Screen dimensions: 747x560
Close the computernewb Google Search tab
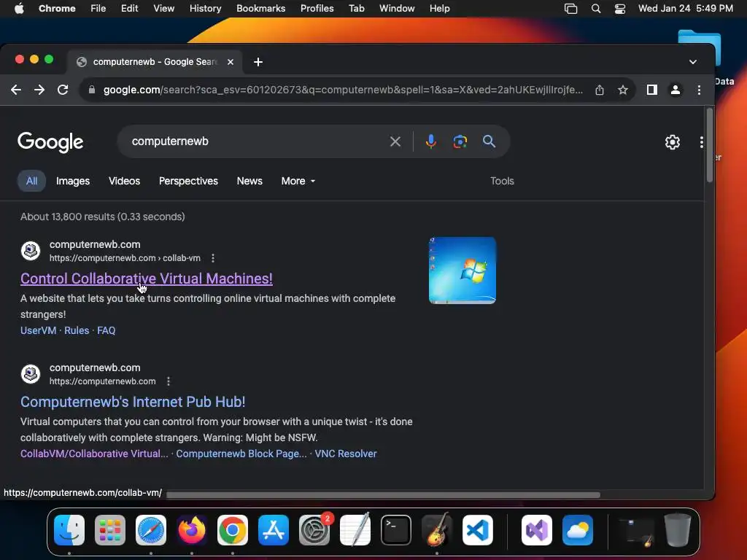[x=230, y=62]
